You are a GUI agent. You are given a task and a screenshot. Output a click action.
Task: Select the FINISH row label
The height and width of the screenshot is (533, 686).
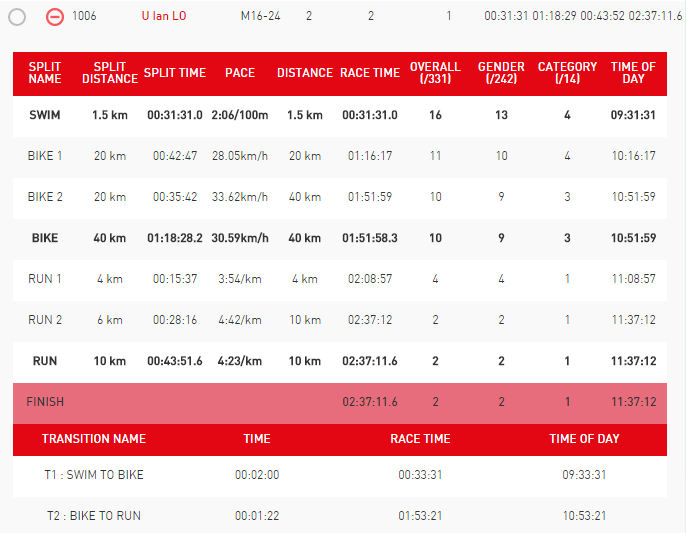point(45,402)
